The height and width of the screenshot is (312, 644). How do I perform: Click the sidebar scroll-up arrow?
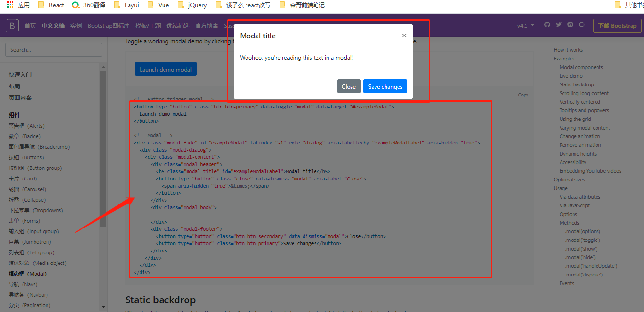coord(103,66)
